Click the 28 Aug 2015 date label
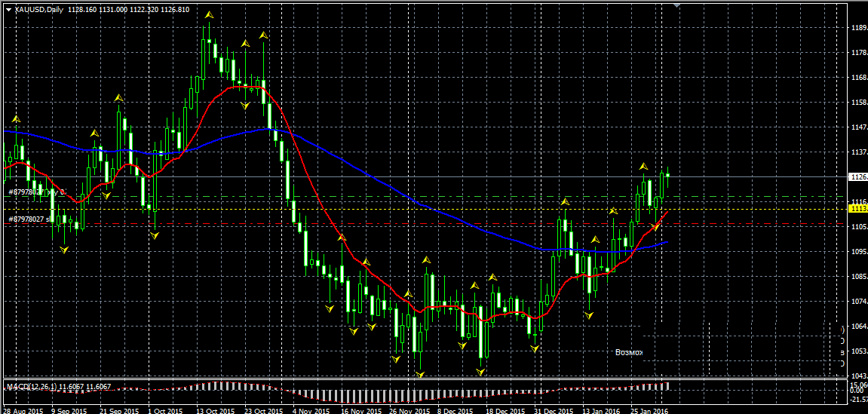Image resolution: width=868 pixels, height=414 pixels. coord(23,411)
